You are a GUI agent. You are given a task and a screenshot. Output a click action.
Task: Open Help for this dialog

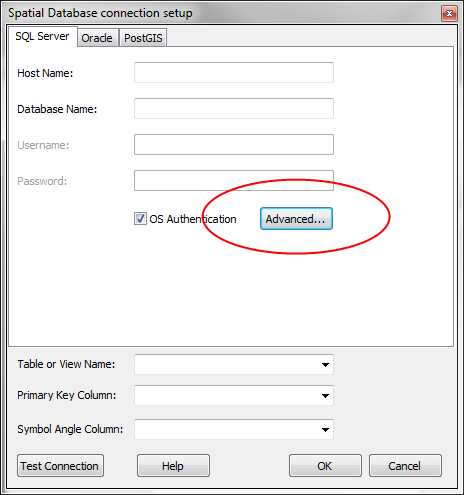click(x=173, y=466)
